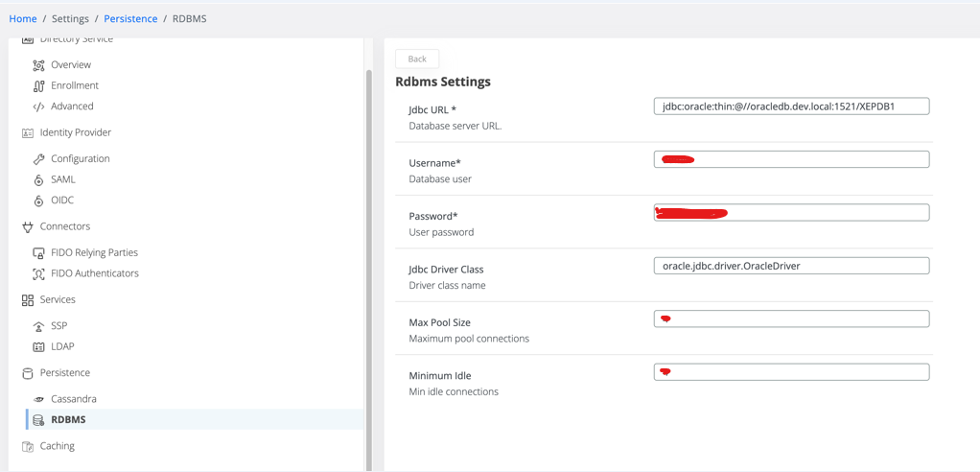Click into the Jdbc URL field
Viewport: 980px width, 472px height.
click(791, 106)
